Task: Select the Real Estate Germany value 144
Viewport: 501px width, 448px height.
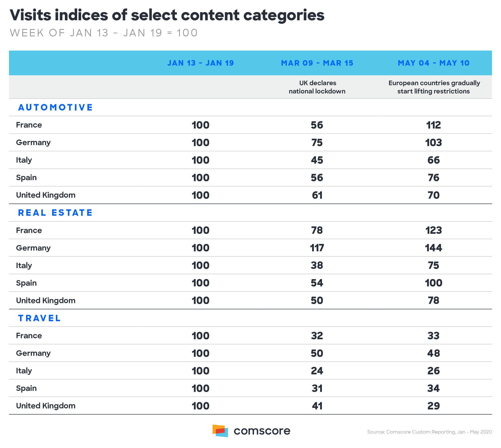Action: coord(433,248)
